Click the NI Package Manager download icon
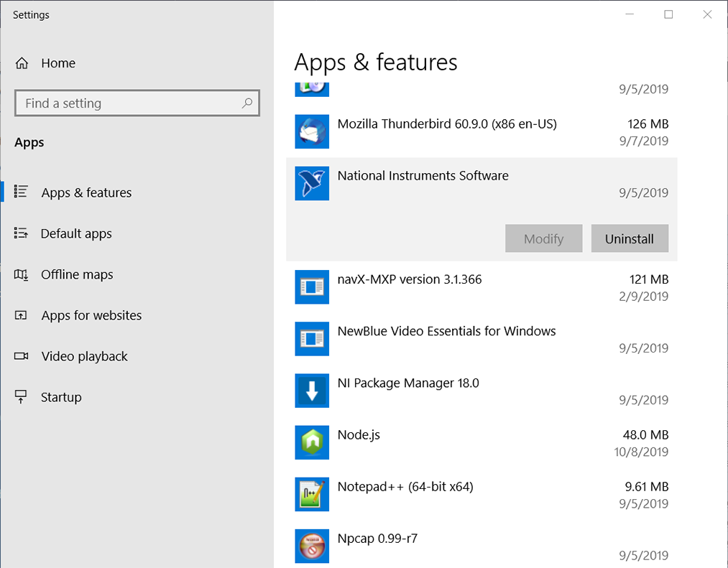The height and width of the screenshot is (568, 728). coord(311,391)
